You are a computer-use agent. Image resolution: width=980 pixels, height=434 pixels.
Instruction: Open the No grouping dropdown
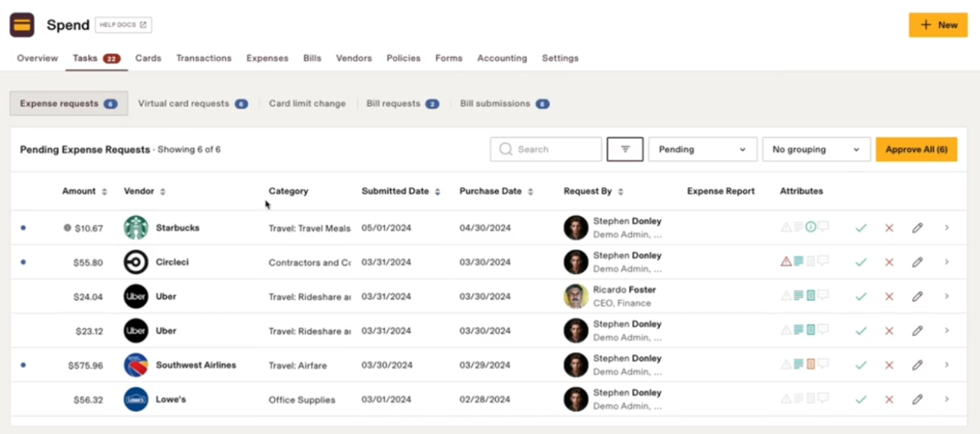click(816, 150)
